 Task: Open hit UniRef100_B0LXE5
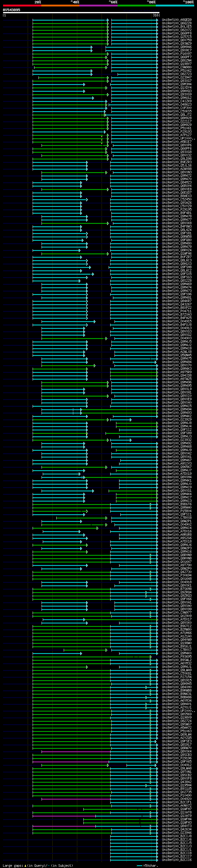177,26
